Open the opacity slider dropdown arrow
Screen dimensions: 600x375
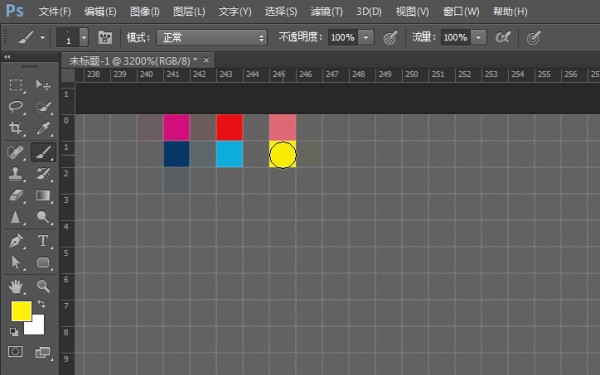366,38
